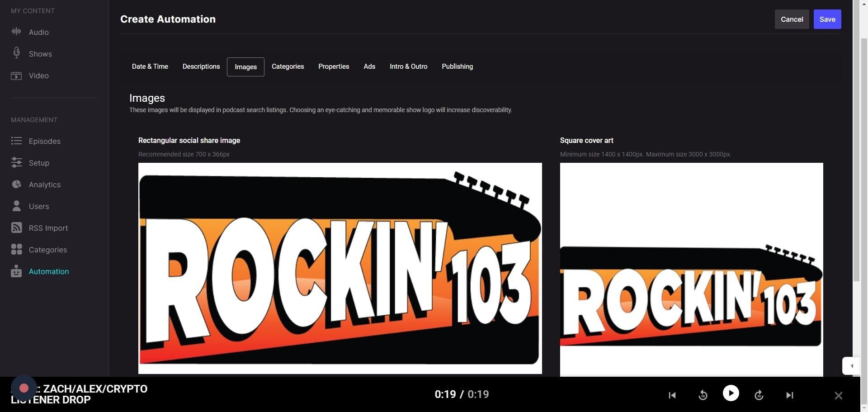Viewport: 868px width, 412px height.
Task: Open the Properties tab
Action: pos(334,66)
